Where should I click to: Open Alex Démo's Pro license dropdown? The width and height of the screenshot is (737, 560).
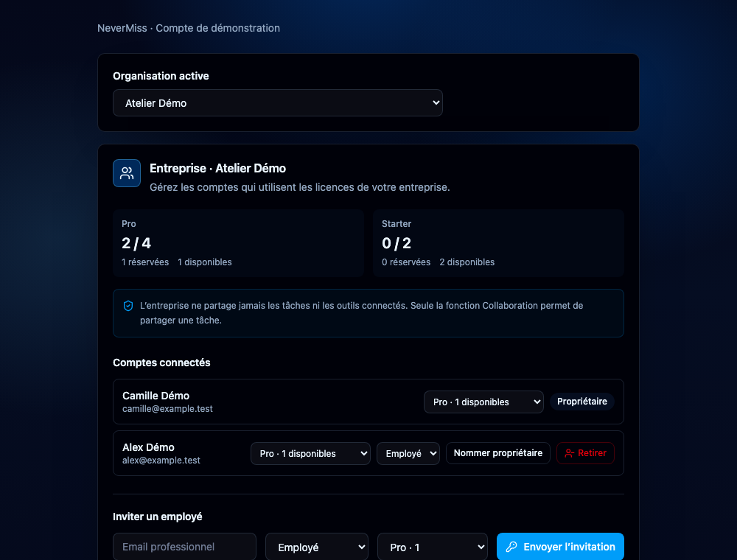coord(310,453)
